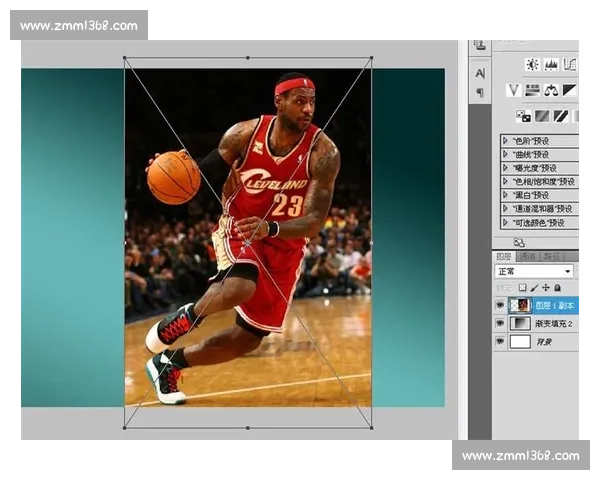Lock transparent pixels in Layers panel
This screenshot has height=480, width=600.
[x=523, y=287]
